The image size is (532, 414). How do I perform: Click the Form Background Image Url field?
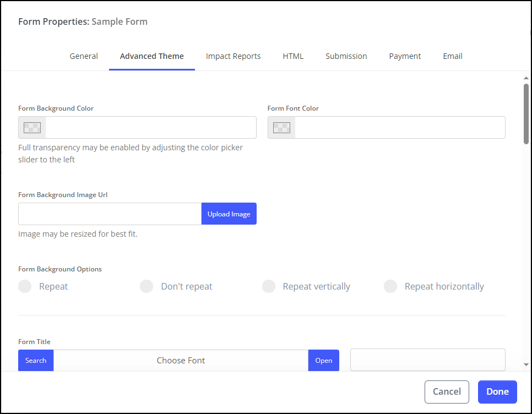pos(110,214)
